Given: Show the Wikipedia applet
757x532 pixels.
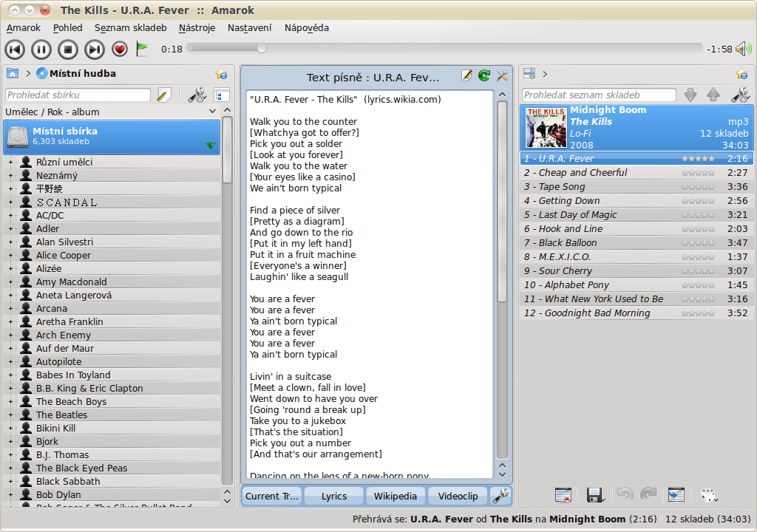Looking at the screenshot, I should [x=396, y=496].
